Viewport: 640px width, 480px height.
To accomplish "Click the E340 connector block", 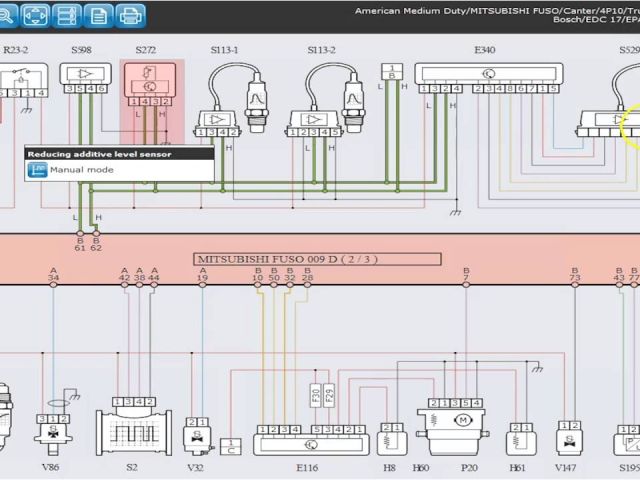I will (486, 74).
